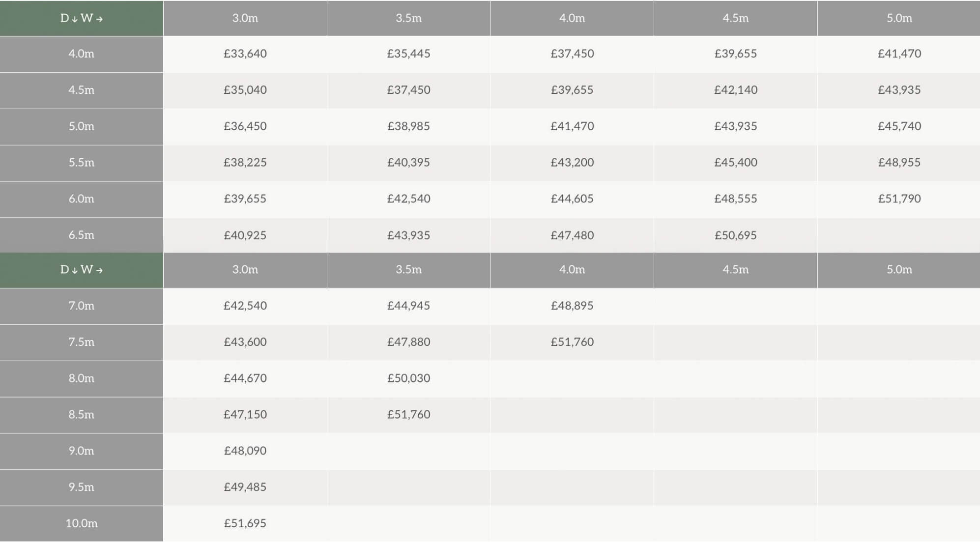Image resolution: width=980 pixels, height=542 pixels.
Task: Click the 7.0m depth row header
Action: coord(81,306)
